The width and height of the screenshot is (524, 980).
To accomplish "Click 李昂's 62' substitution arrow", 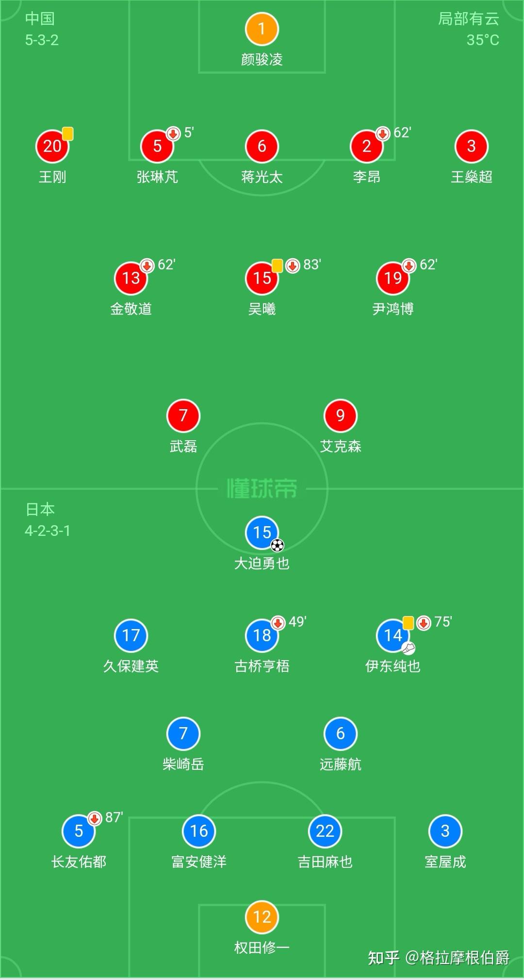I will coord(383,133).
